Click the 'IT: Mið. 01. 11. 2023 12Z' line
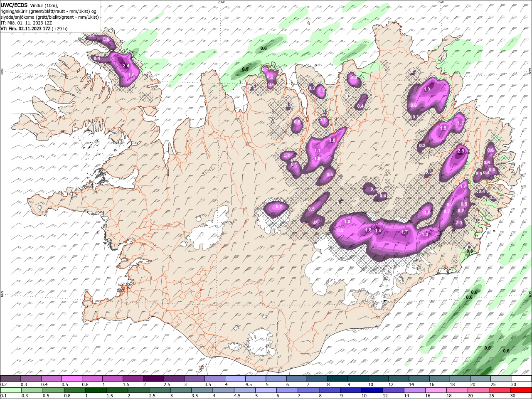 pyautogui.click(x=25, y=23)
